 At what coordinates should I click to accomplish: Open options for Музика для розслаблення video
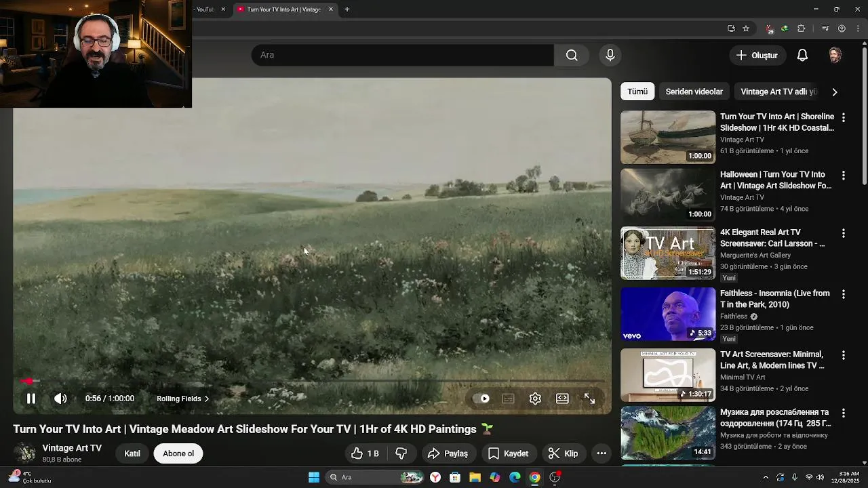(844, 413)
